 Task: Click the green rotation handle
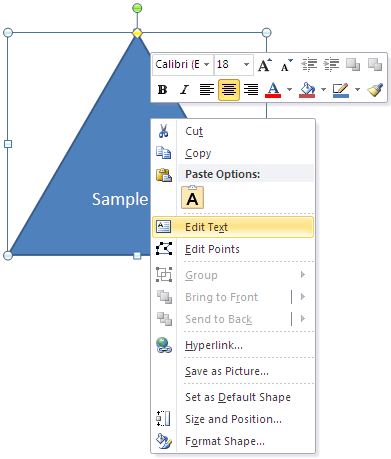(137, 8)
